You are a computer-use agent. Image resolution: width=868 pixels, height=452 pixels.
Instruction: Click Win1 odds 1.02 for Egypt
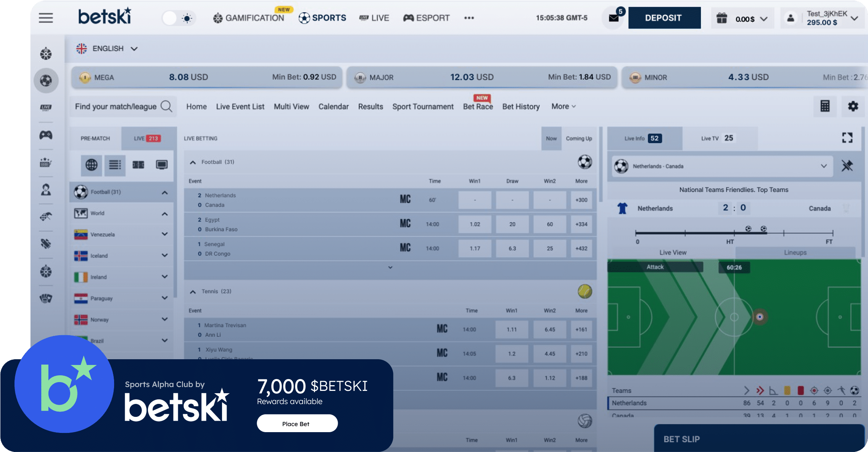click(475, 224)
